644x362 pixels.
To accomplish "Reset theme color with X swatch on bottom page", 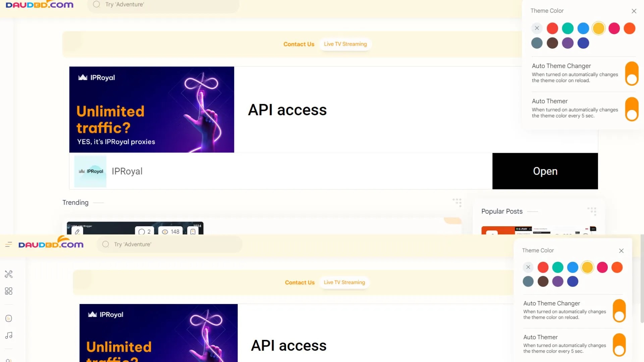I will (x=528, y=267).
